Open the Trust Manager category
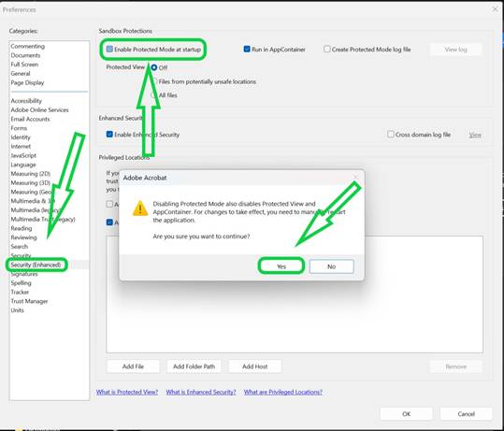 (29, 301)
